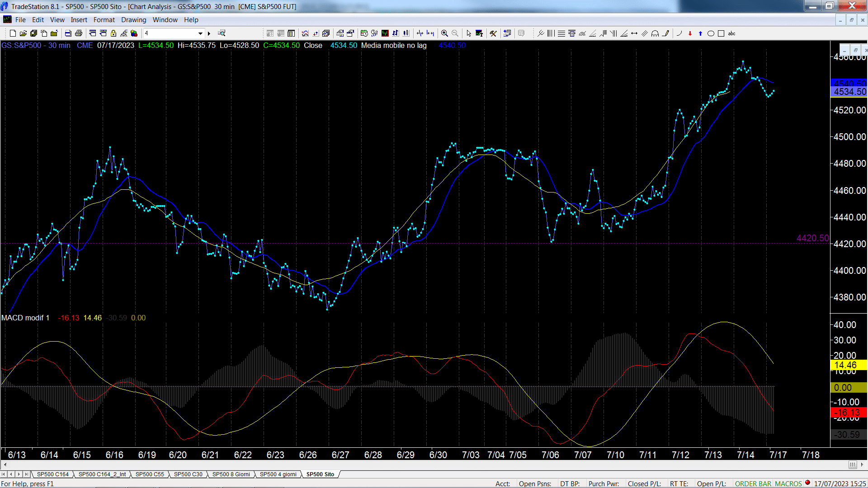Click the MACROS status label
Image resolution: width=868 pixels, height=488 pixels.
tap(788, 483)
